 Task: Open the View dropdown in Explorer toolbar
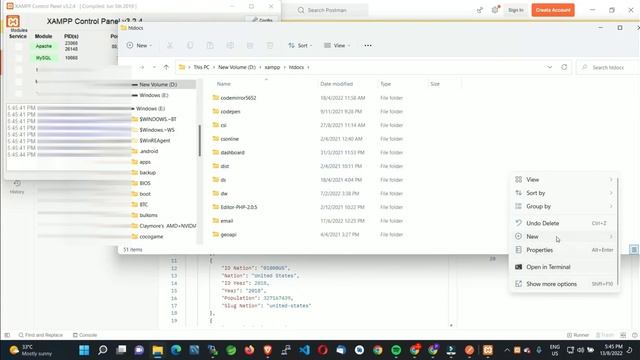point(337,46)
